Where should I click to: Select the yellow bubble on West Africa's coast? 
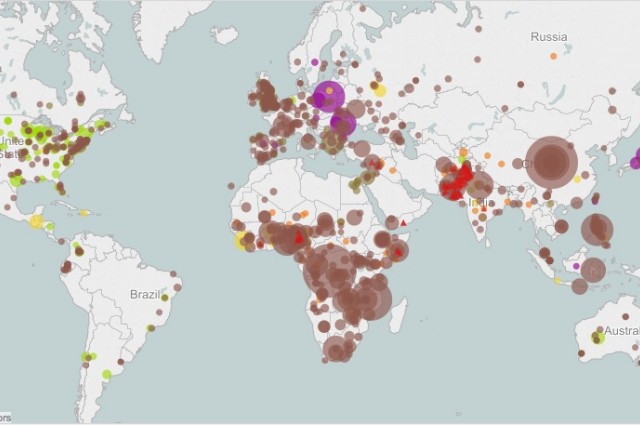tap(241, 239)
